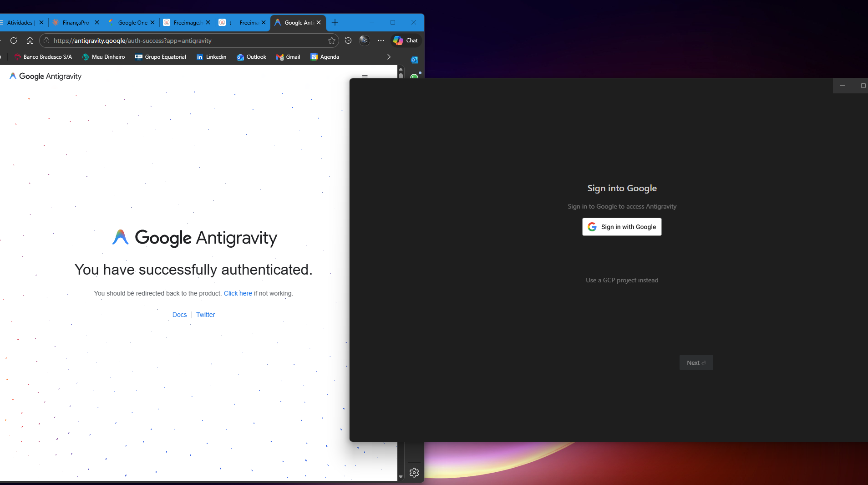Minimize the Edge browser window
Viewport: 868px width, 485px height.
(372, 22)
